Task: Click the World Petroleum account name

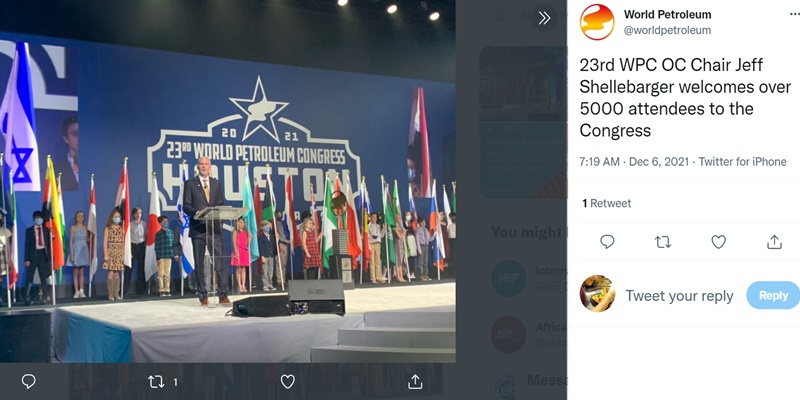Action: point(667,14)
